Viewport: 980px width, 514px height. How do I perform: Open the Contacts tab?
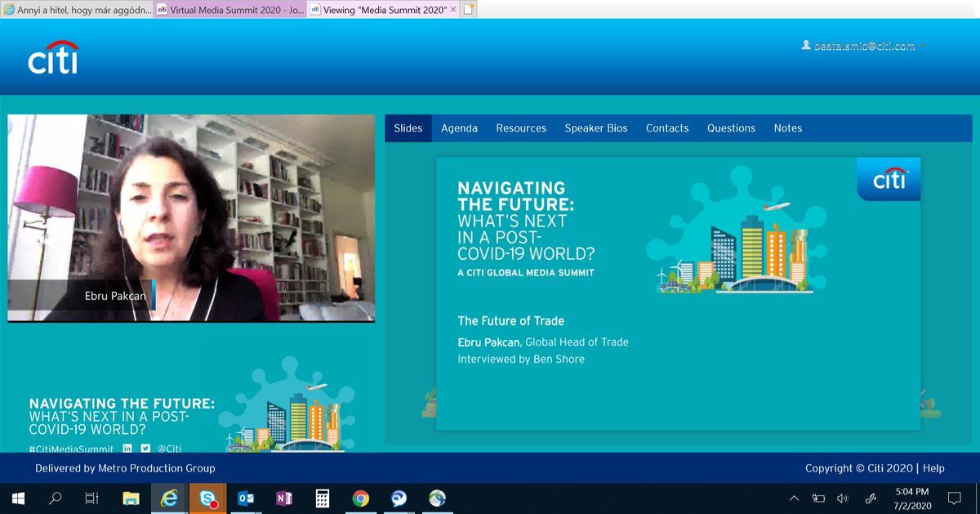coord(667,128)
